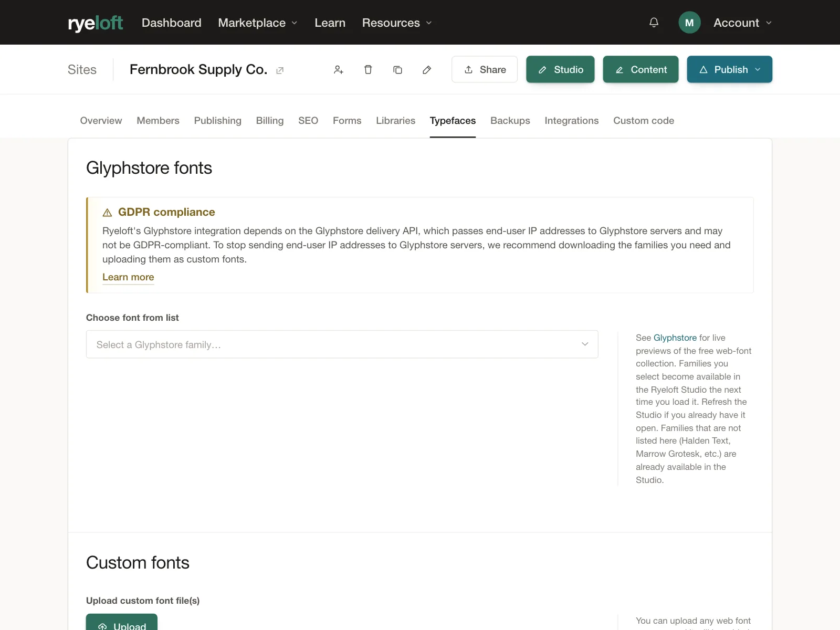The height and width of the screenshot is (630, 840).
Task: Click the Content button
Action: [x=640, y=69]
